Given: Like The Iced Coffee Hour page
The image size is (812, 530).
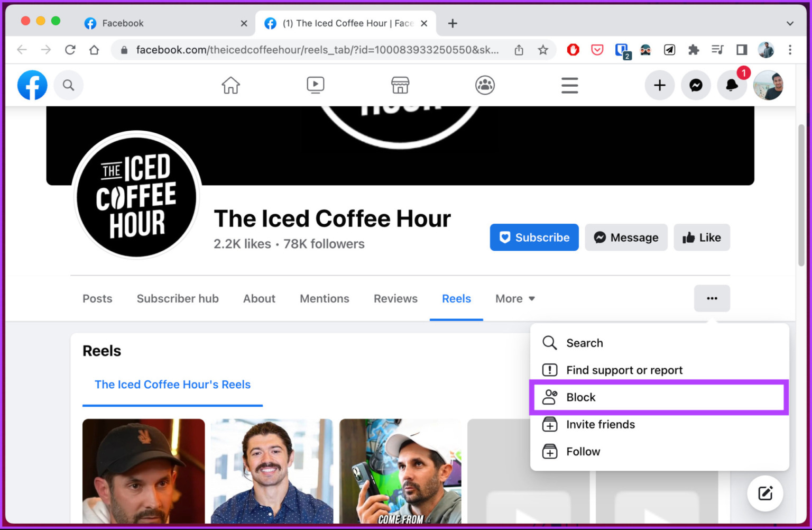Looking at the screenshot, I should coord(702,237).
